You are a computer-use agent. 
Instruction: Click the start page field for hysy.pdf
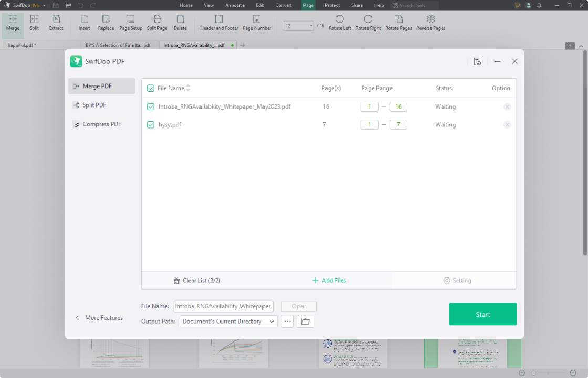370,125
